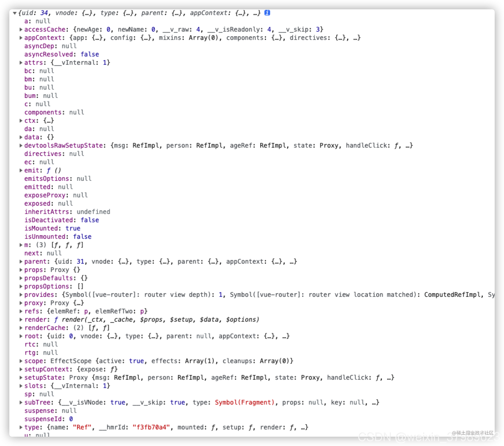Click the blue info badge after the object summary
The width and height of the screenshot is (504, 446).
pyautogui.click(x=268, y=13)
